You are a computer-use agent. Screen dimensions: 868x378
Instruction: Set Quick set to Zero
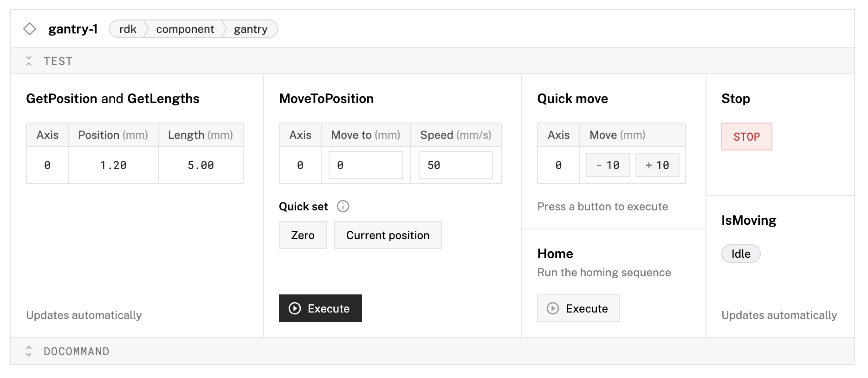coord(303,235)
